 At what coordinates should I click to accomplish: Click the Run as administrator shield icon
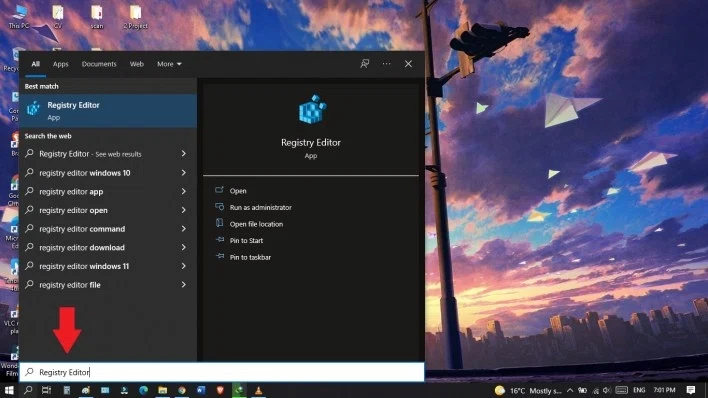point(219,207)
